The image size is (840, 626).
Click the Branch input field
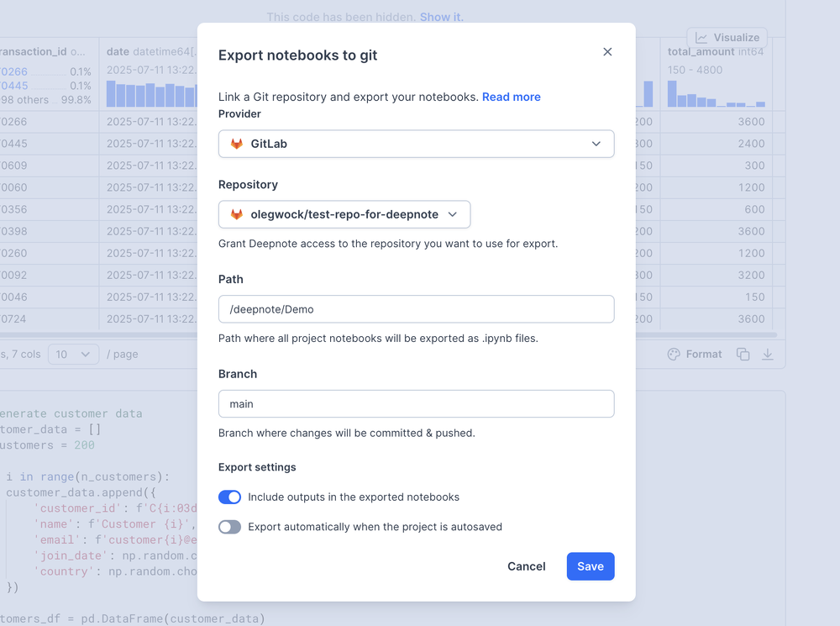coord(416,404)
